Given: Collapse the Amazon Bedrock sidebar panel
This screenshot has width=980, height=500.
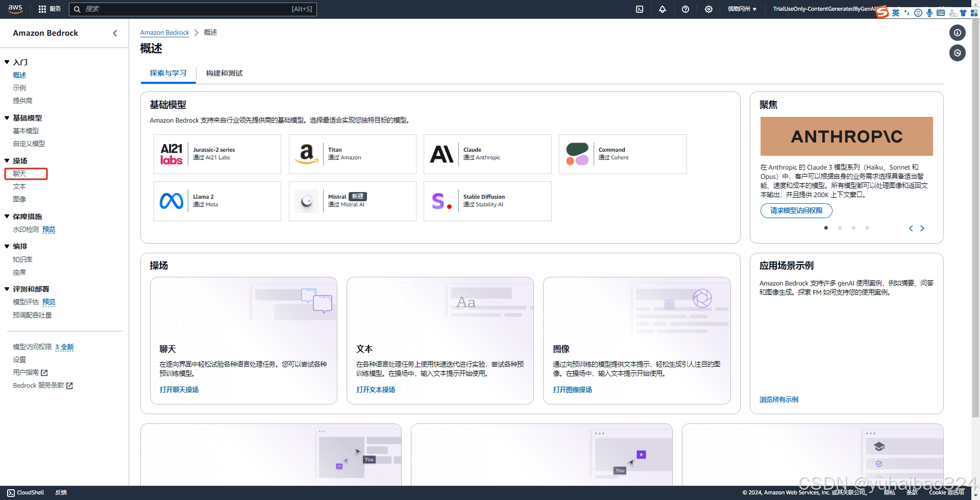Looking at the screenshot, I should click(x=115, y=33).
